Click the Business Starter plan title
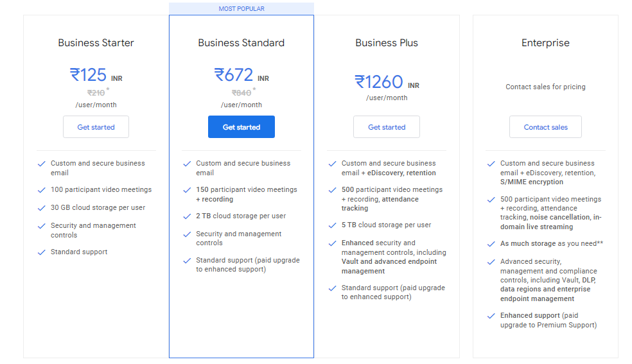Screen dimensions: 632x364 [96, 42]
